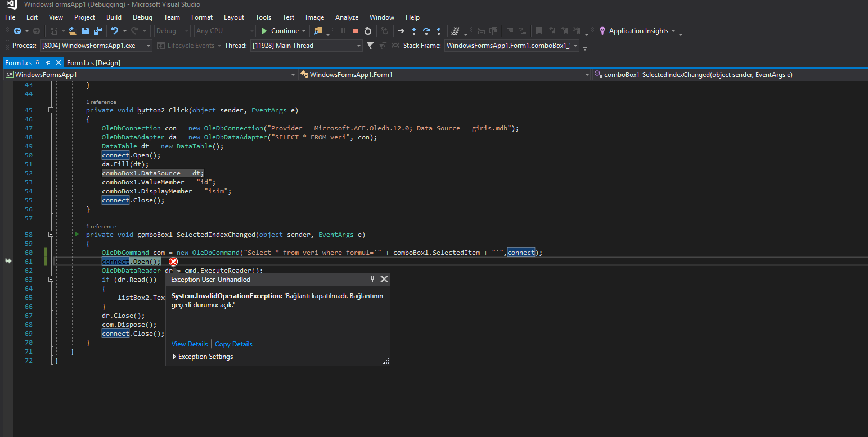The image size is (868, 437).
Task: Close the Form1.cs tab
Action: pos(59,63)
